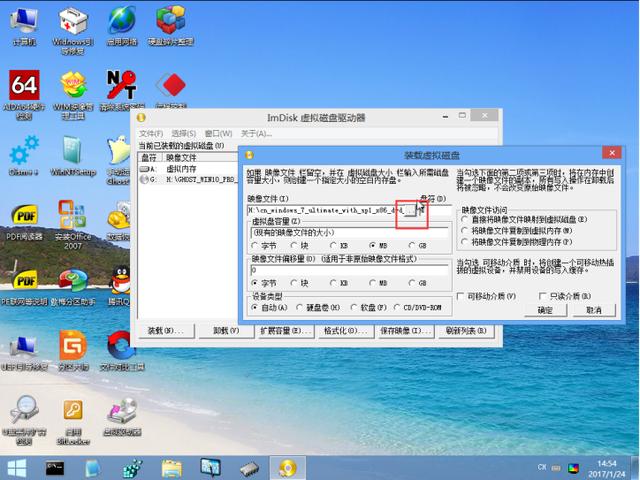Select the G: GHOST_WIN10 row in disk list
640x480 pixels.
point(189,180)
